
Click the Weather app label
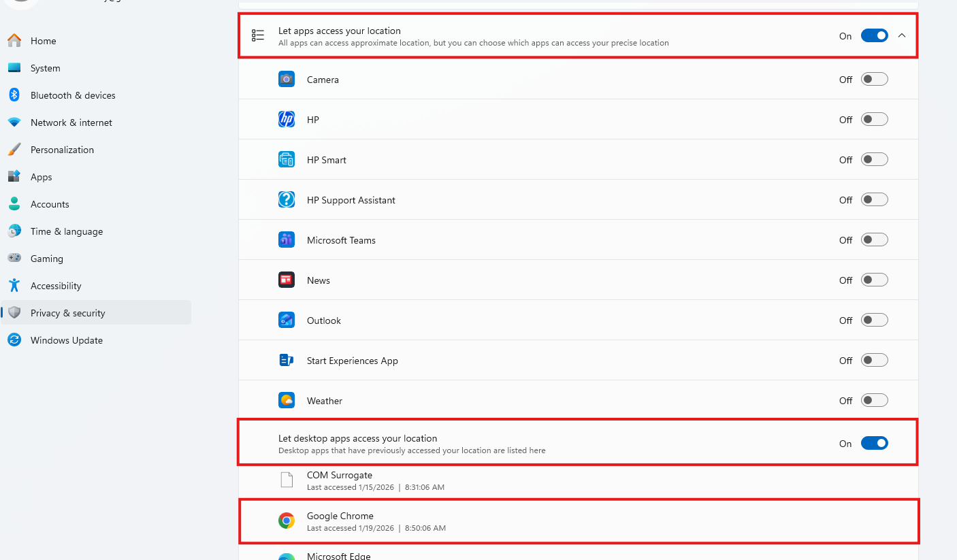click(325, 401)
